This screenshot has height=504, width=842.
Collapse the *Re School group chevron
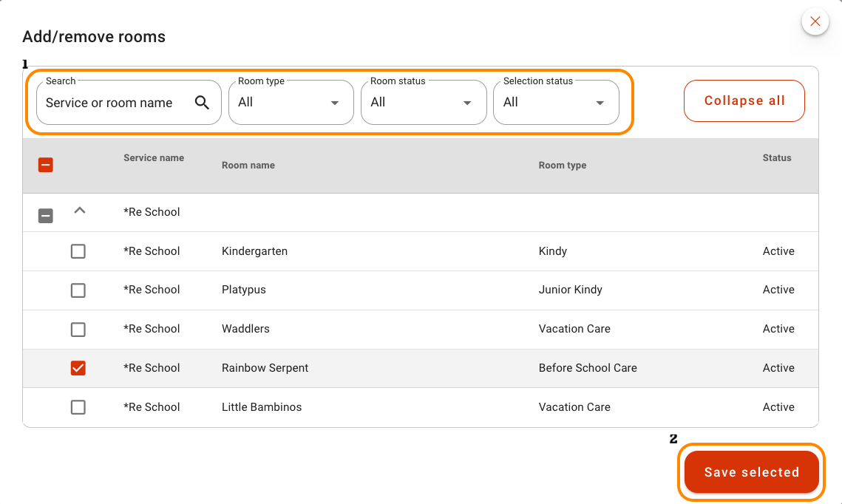pos(80,211)
